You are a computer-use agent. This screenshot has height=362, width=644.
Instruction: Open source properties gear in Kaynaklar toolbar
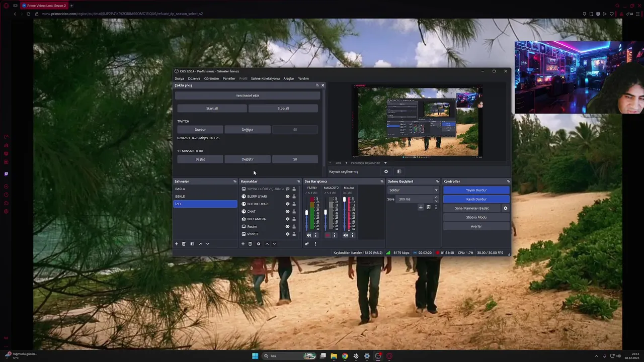pyautogui.click(x=259, y=244)
